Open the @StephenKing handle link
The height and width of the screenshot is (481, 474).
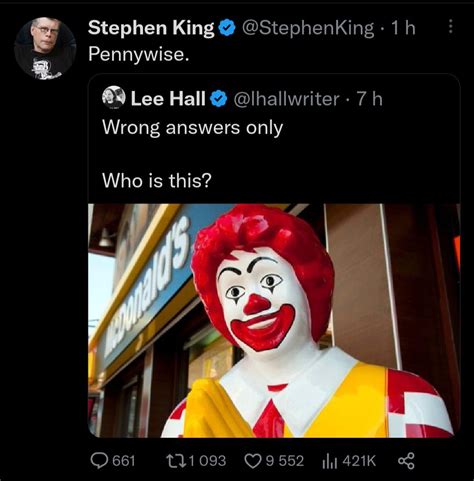pyautogui.click(x=308, y=28)
